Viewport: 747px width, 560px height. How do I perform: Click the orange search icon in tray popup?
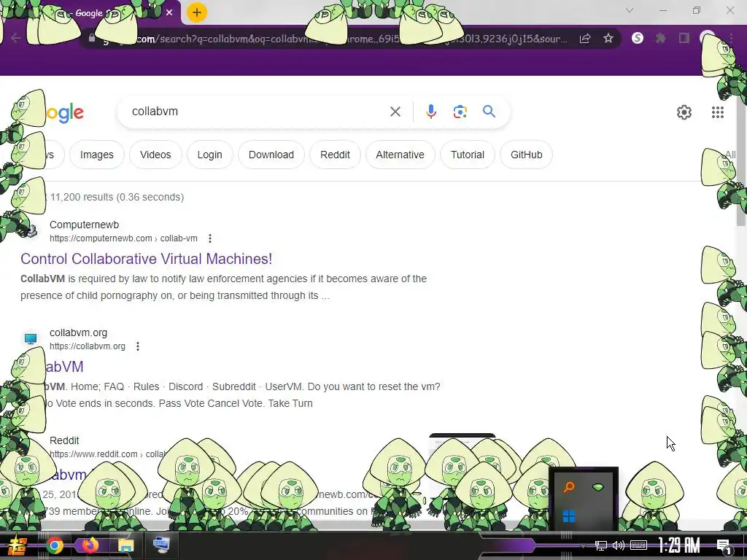pyautogui.click(x=569, y=487)
